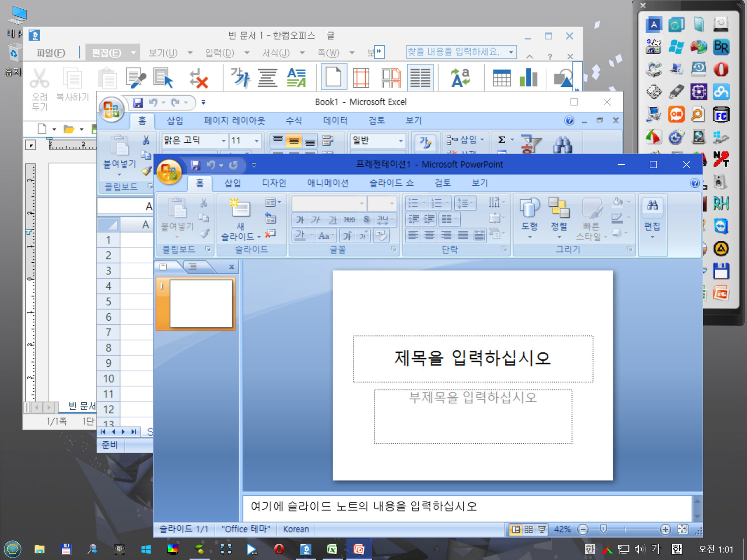This screenshot has width=747, height=560.
Task: Click the slide notes input area
Action: tap(467, 508)
